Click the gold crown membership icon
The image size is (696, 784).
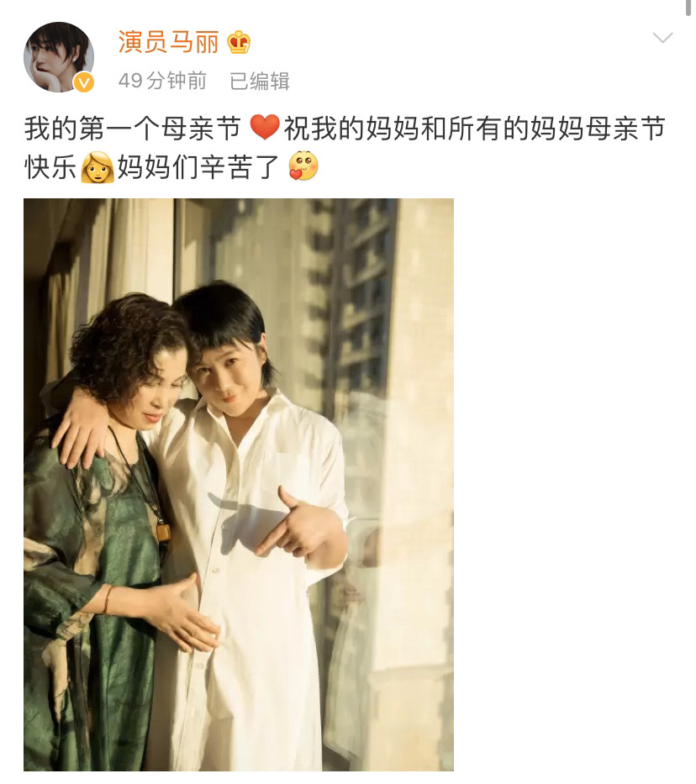(239, 42)
